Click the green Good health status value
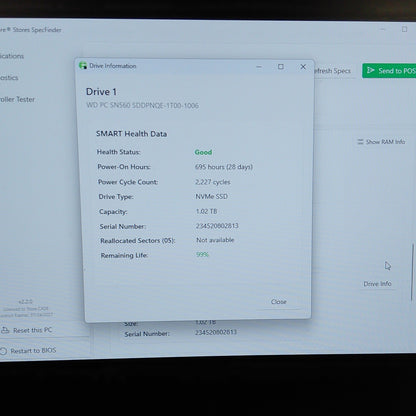Screen dimensions: 416x416 (203, 152)
